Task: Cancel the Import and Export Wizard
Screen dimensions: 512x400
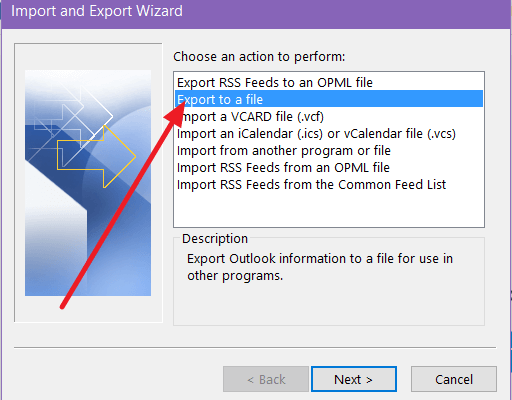Action: (454, 379)
